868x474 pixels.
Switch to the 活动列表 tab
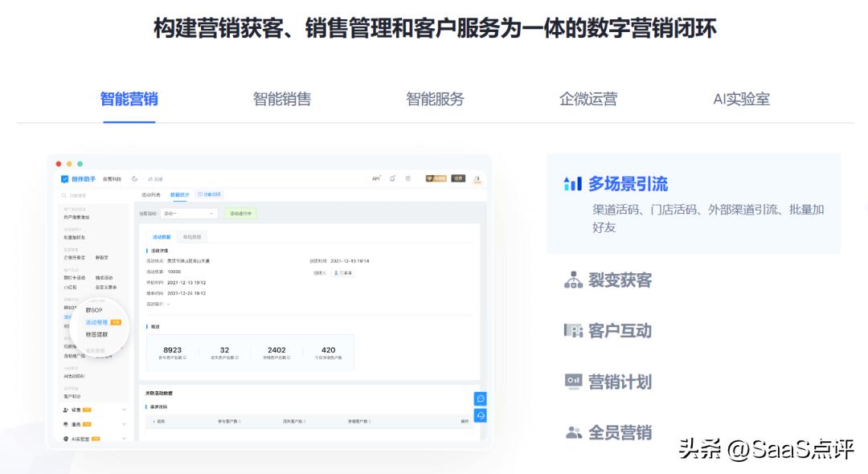[152, 194]
